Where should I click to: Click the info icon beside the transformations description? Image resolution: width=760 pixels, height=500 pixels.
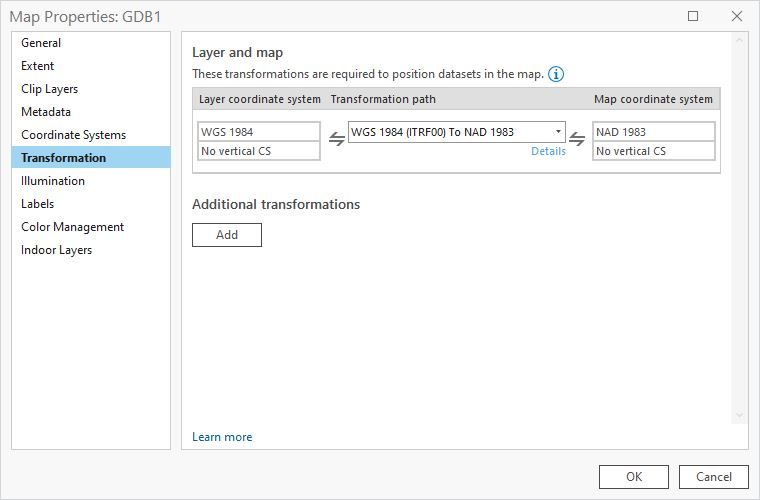click(x=556, y=74)
